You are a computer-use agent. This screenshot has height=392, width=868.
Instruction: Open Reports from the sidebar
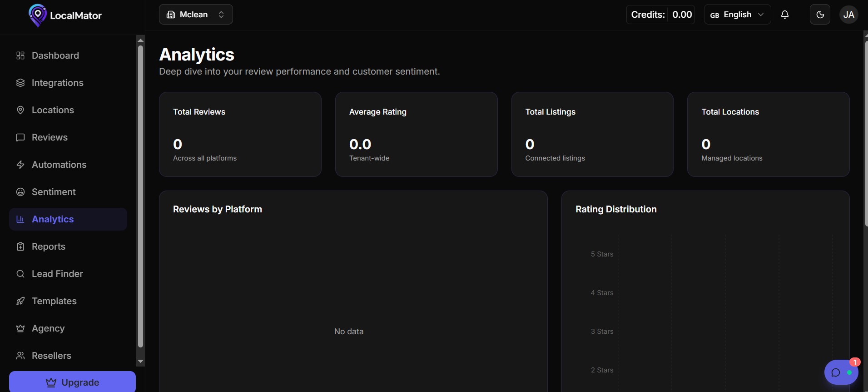pyautogui.click(x=68, y=246)
